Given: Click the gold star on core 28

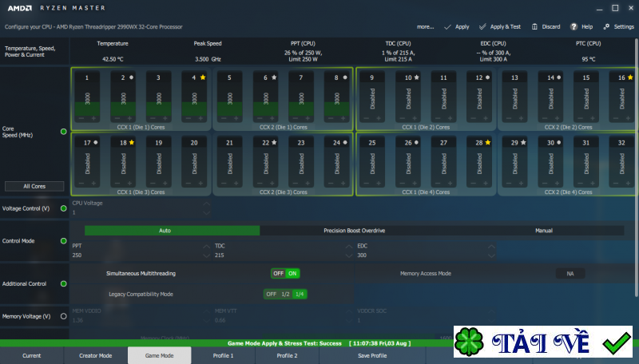Looking at the screenshot, I should click(x=488, y=143).
